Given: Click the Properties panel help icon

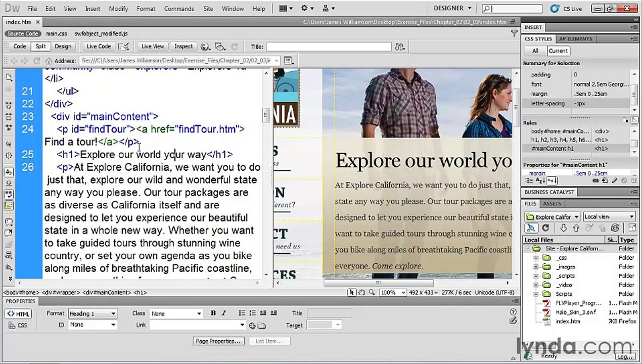Looking at the screenshot, I should click(514, 313).
